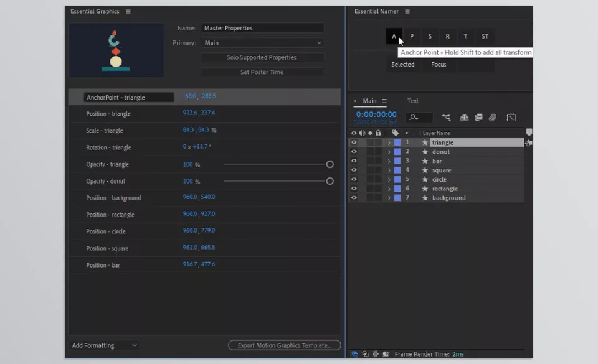Click the lock column header icon
598x364 pixels.
378,133
